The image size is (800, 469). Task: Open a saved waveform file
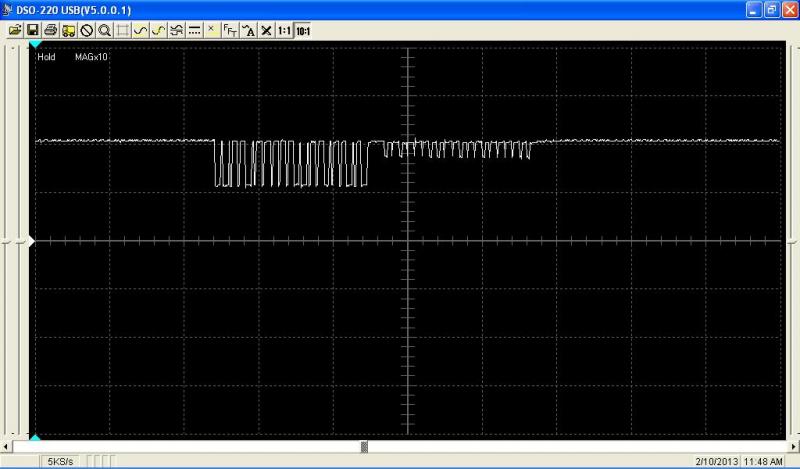tap(15, 31)
